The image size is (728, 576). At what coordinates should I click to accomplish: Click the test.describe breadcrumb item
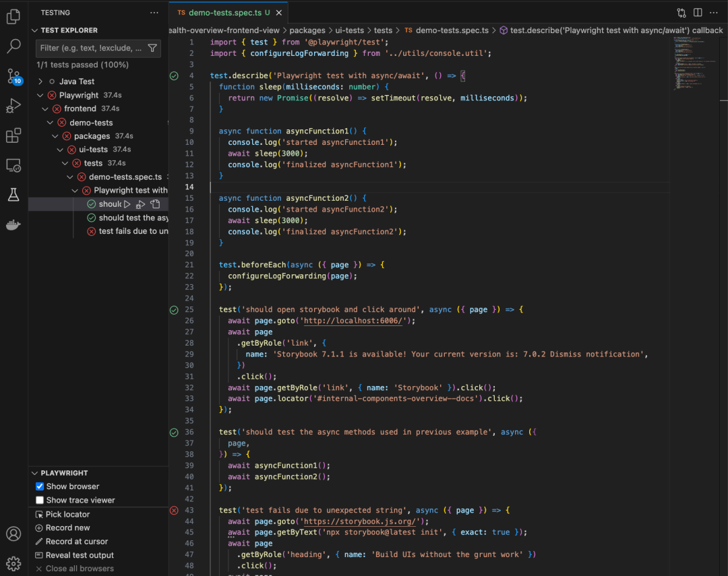coord(616,30)
